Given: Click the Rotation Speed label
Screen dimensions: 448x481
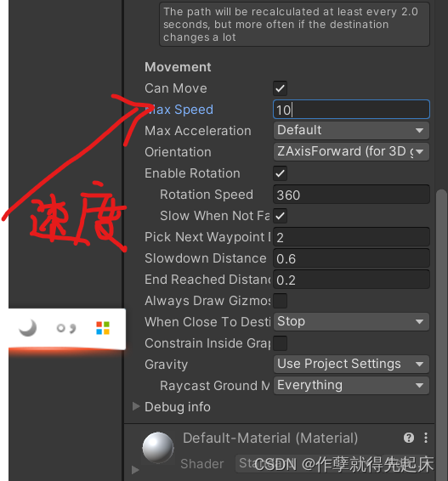Looking at the screenshot, I should [x=207, y=195].
